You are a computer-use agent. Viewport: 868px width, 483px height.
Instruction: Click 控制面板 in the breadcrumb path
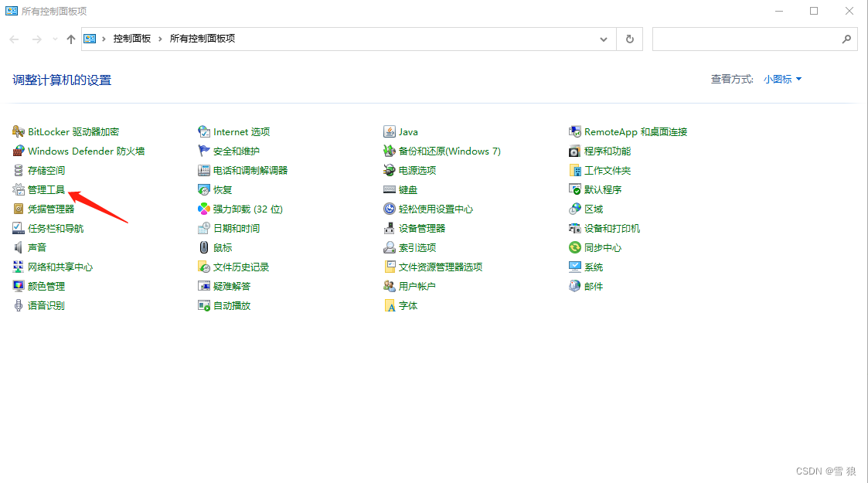[x=131, y=39]
